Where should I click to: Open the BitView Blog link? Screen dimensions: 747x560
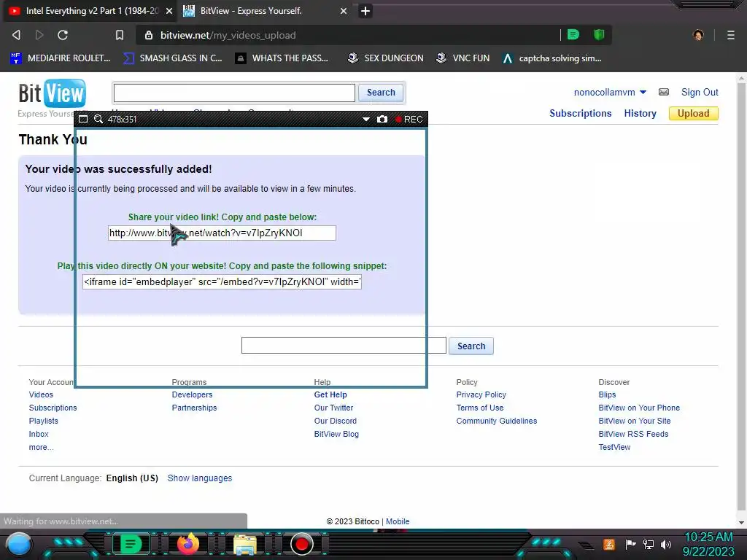336,435
